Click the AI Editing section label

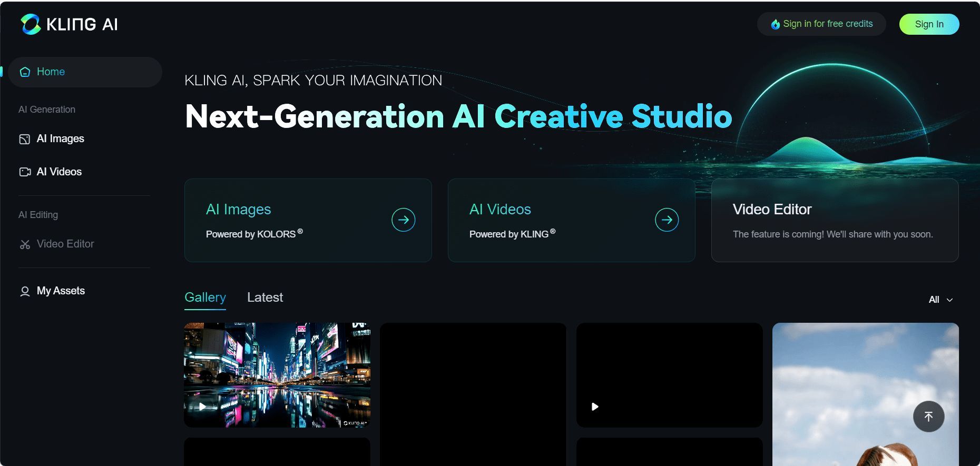(x=38, y=215)
